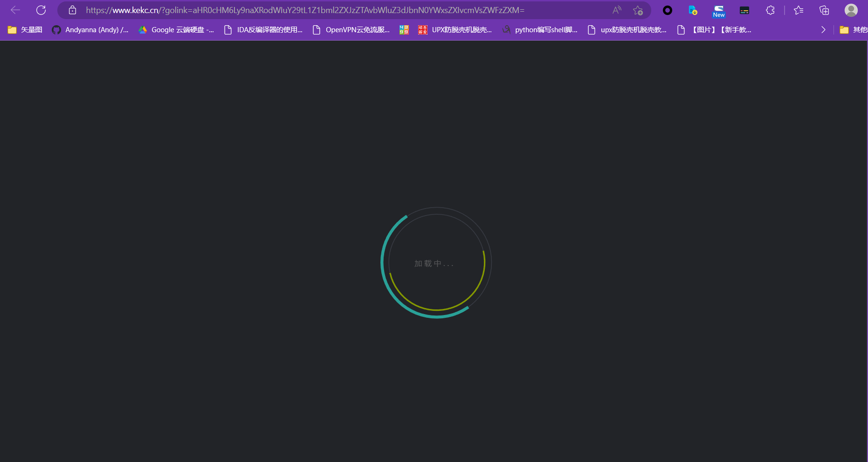This screenshot has width=868, height=462.
Task: Open the Favorites list icon
Action: point(799,10)
